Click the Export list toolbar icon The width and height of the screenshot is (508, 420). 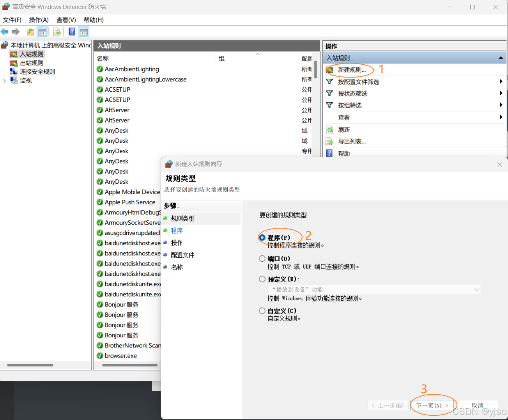pos(57,32)
